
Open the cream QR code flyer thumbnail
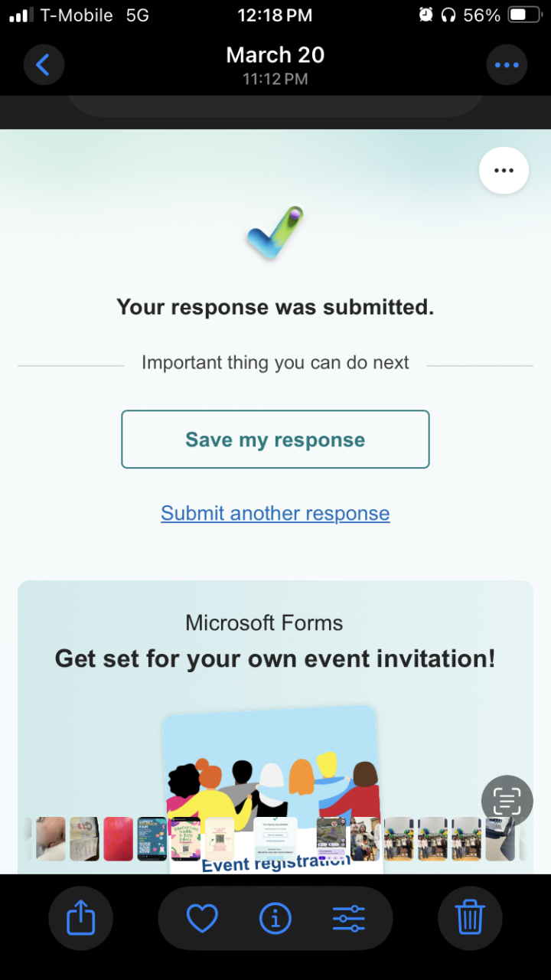point(219,839)
